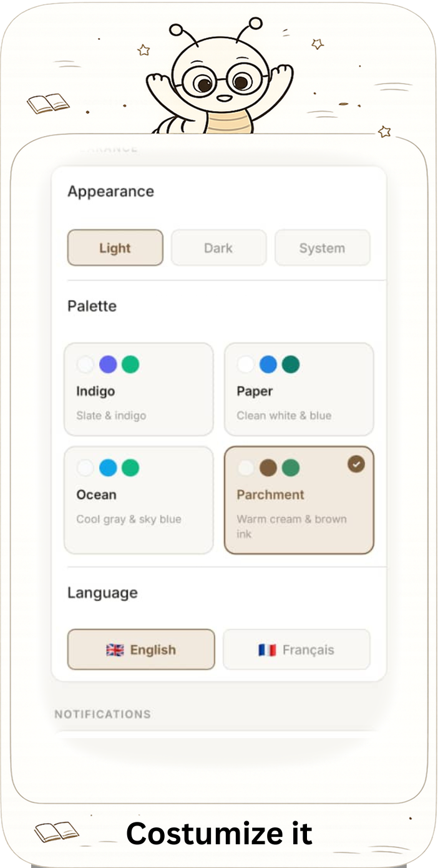Open the Notifications section header
438x868 pixels.
tap(103, 714)
